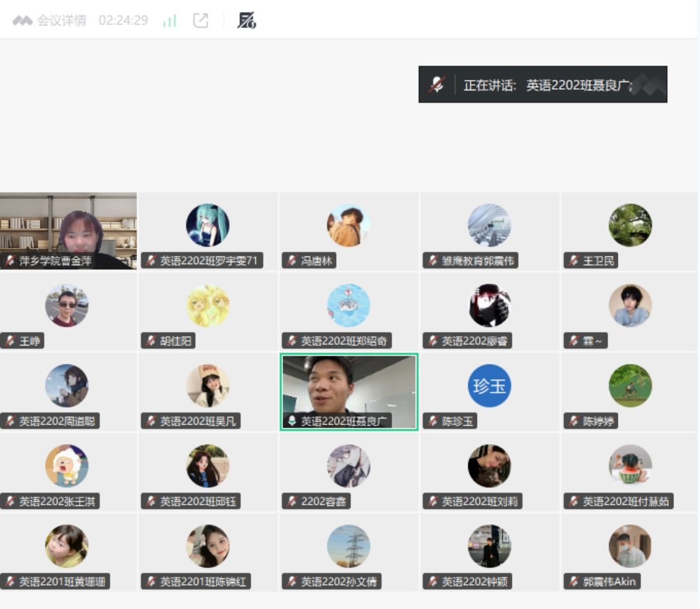Image resolution: width=700 pixels, height=609 pixels.
Task: Click the power tower avatar in the bottom row
Action: pyautogui.click(x=348, y=546)
